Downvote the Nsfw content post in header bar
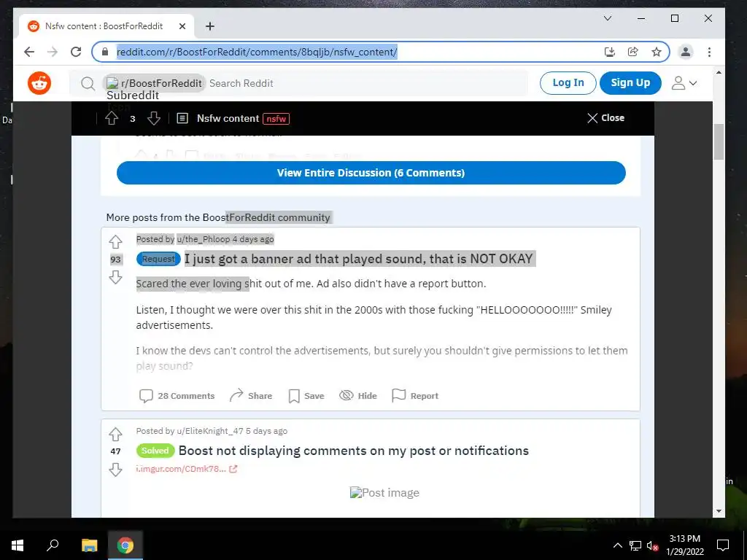 [153, 118]
